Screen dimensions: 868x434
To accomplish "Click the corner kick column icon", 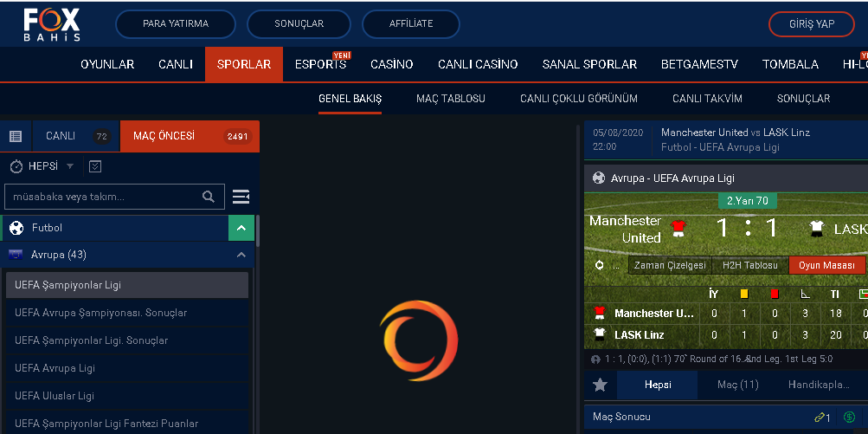I will (805, 294).
